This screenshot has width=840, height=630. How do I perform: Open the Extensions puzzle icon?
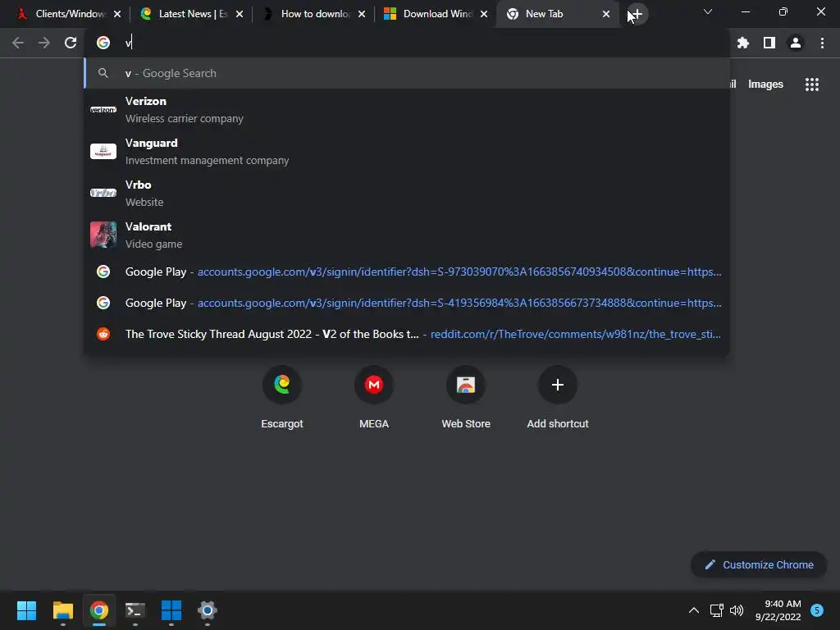(x=743, y=43)
